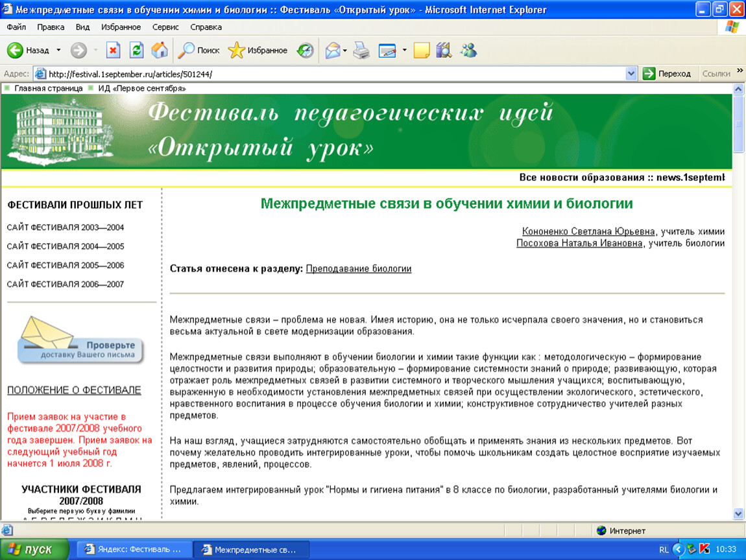Expand the Назад back history dropdown arrow
The image size is (746, 560).
tap(58, 51)
